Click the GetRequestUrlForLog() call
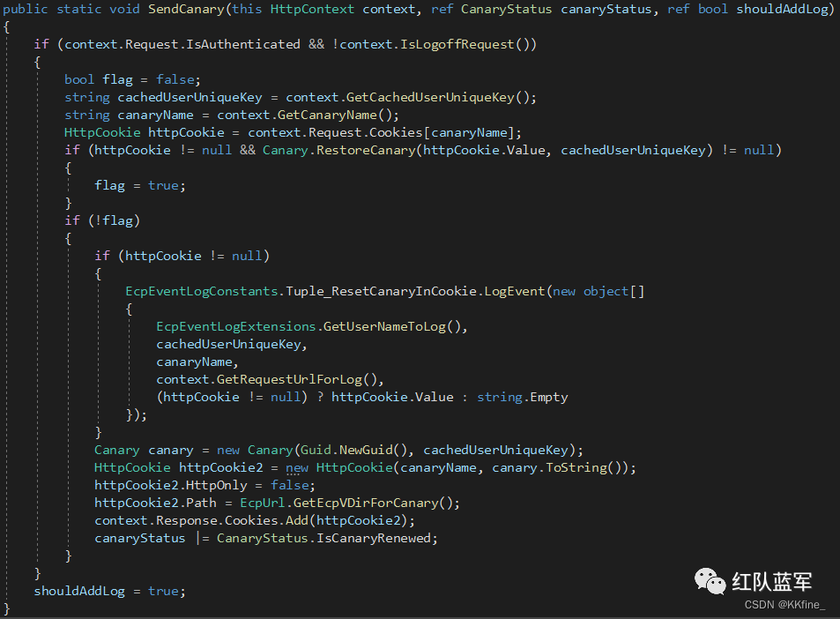 point(297,380)
